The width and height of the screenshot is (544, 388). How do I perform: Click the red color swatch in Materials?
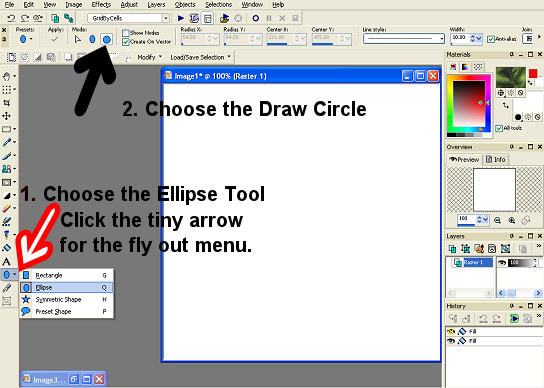(533, 73)
